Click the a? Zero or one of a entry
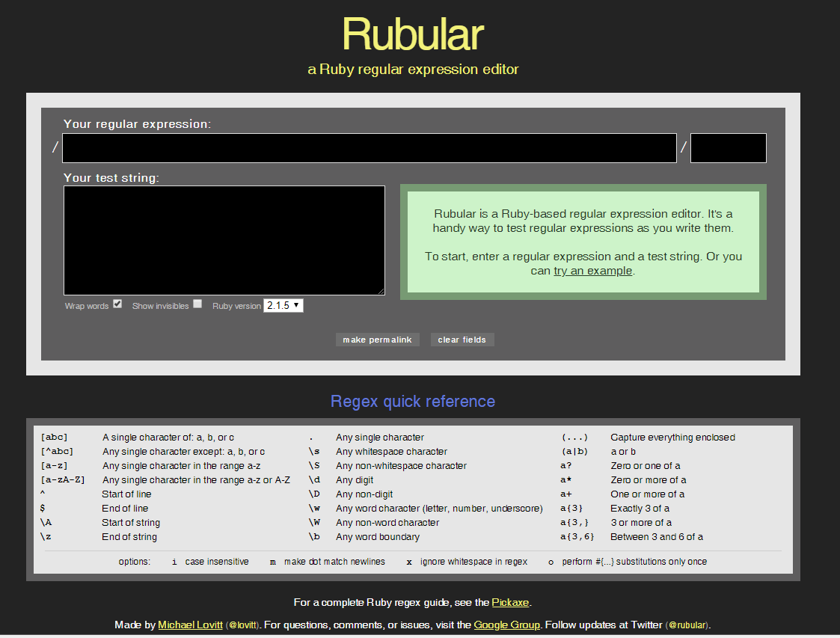 pyautogui.click(x=620, y=465)
